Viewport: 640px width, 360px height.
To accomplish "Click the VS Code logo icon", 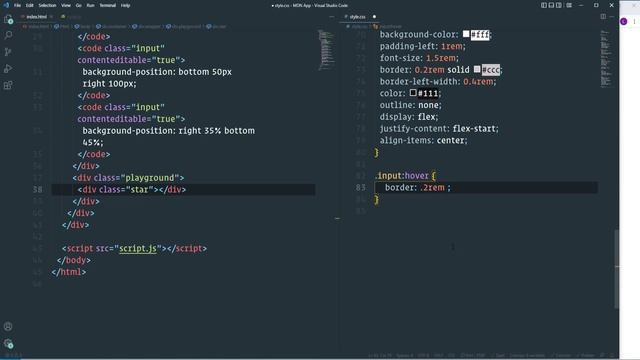I will 6,5.
